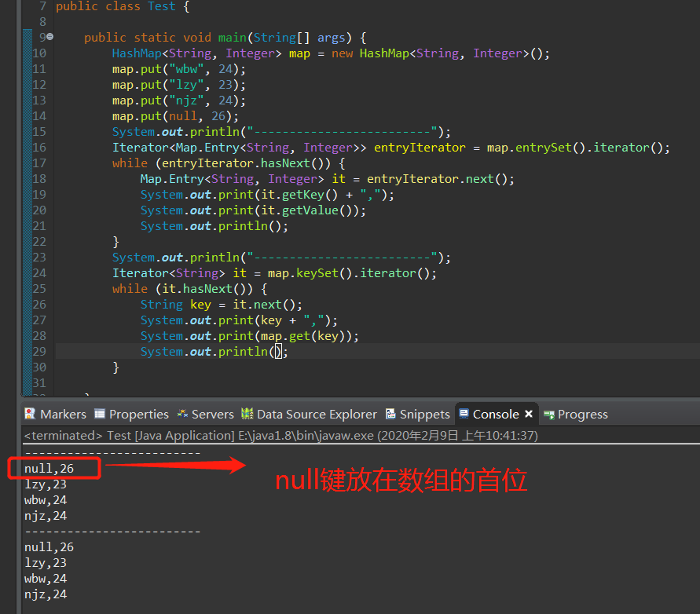Click line number 17 in gutter
Viewport: 700px width, 614px height.
[x=39, y=163]
